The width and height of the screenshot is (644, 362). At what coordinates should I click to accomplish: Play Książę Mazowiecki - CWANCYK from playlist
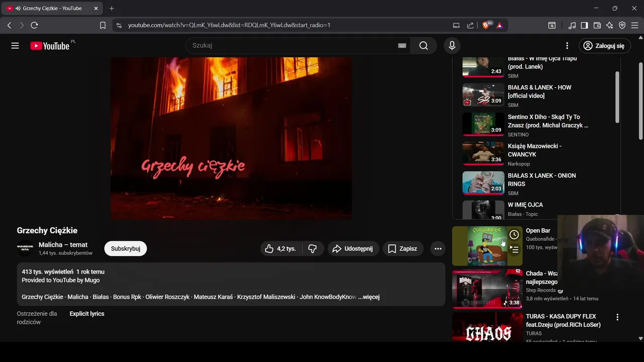pyautogui.click(x=535, y=150)
